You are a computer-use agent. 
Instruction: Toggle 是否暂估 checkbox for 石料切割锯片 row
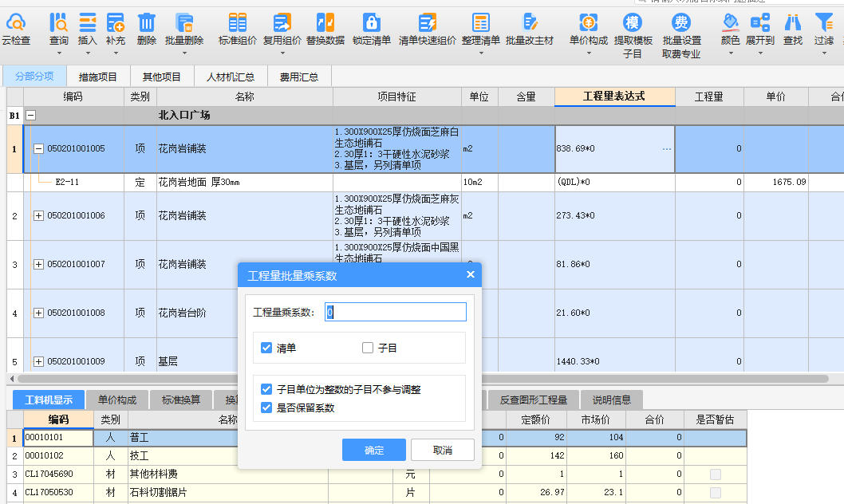[x=716, y=492]
